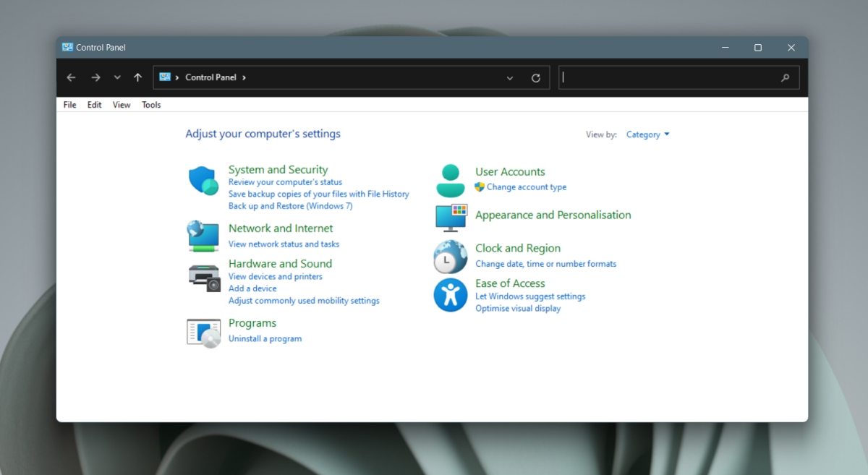Open the File menu
868x475 pixels.
(x=69, y=105)
